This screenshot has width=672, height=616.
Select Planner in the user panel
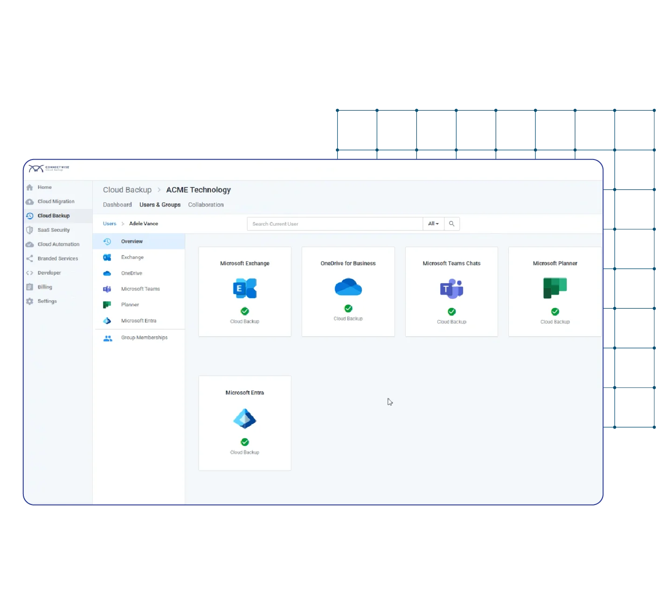(x=139, y=305)
